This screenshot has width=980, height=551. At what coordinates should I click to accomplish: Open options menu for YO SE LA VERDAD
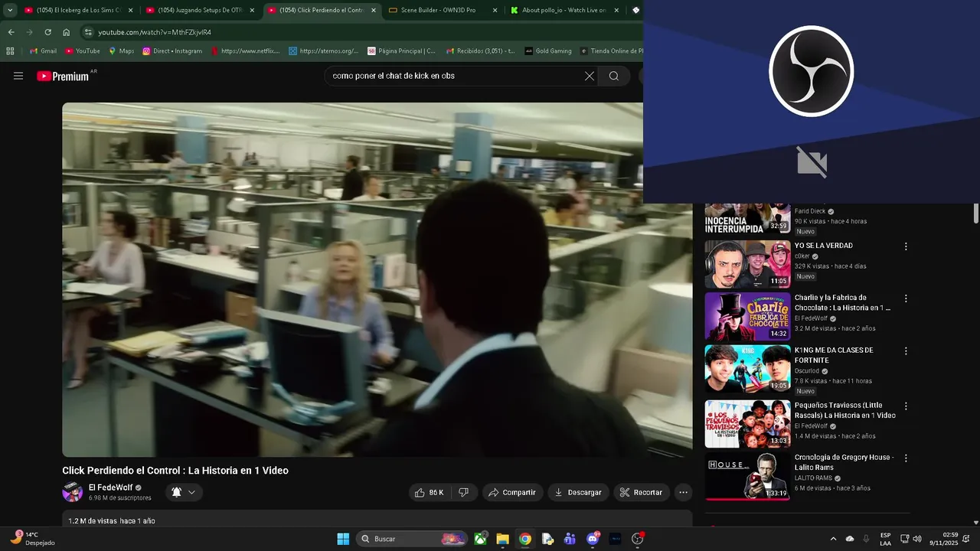pos(906,246)
